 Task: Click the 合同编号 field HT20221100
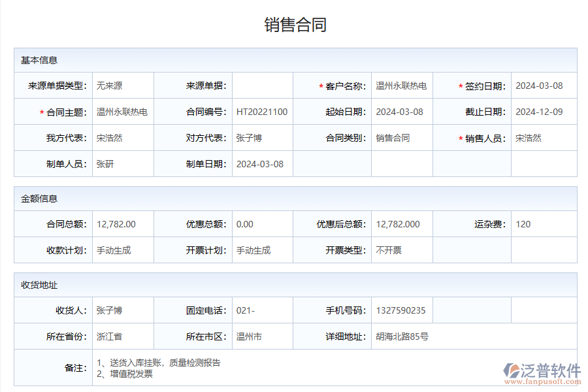[x=260, y=111]
